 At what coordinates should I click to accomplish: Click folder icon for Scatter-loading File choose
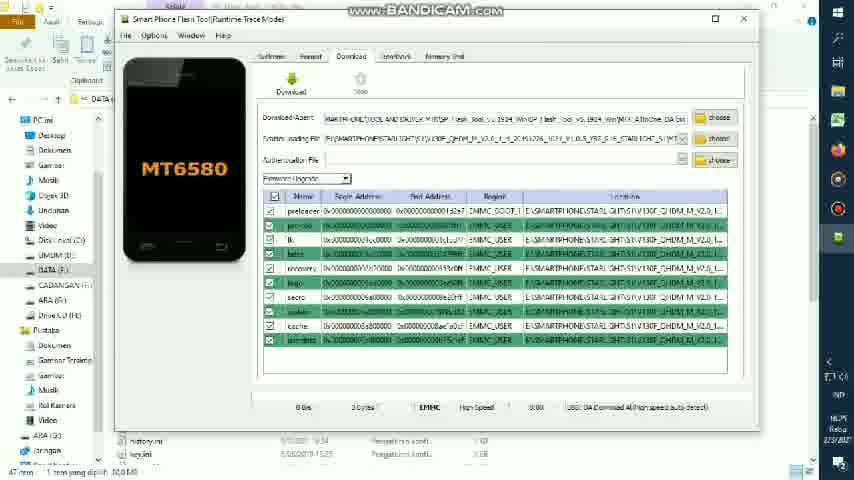(701, 139)
